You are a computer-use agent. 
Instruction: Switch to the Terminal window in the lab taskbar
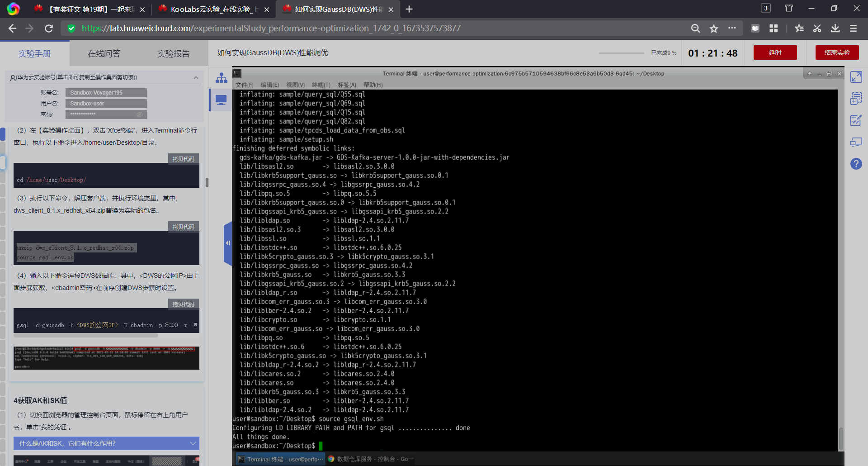280,459
